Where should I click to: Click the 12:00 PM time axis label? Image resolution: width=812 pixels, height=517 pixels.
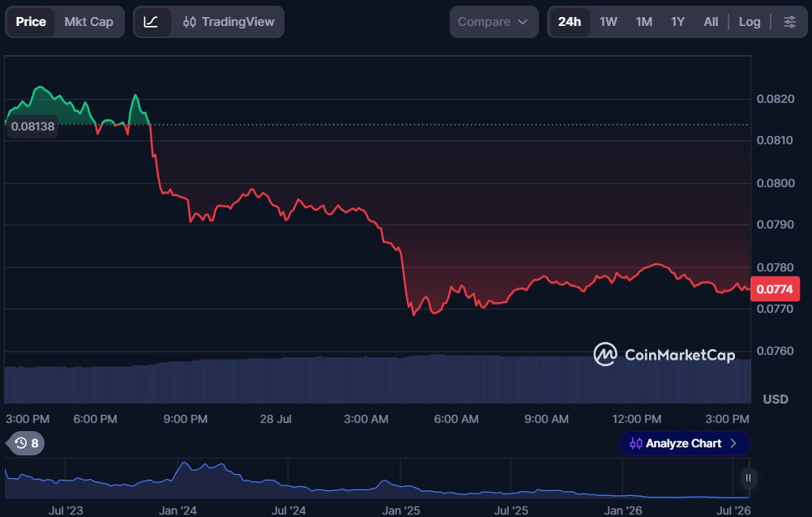pos(636,419)
